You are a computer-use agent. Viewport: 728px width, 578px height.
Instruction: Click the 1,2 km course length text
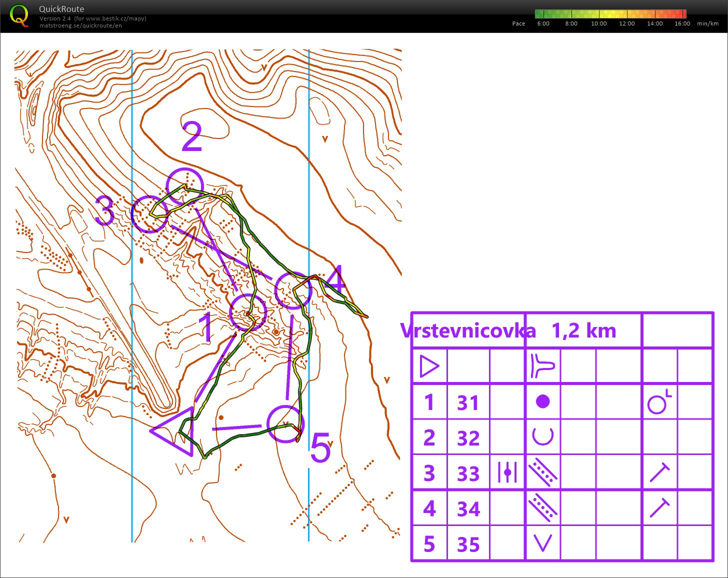(583, 330)
